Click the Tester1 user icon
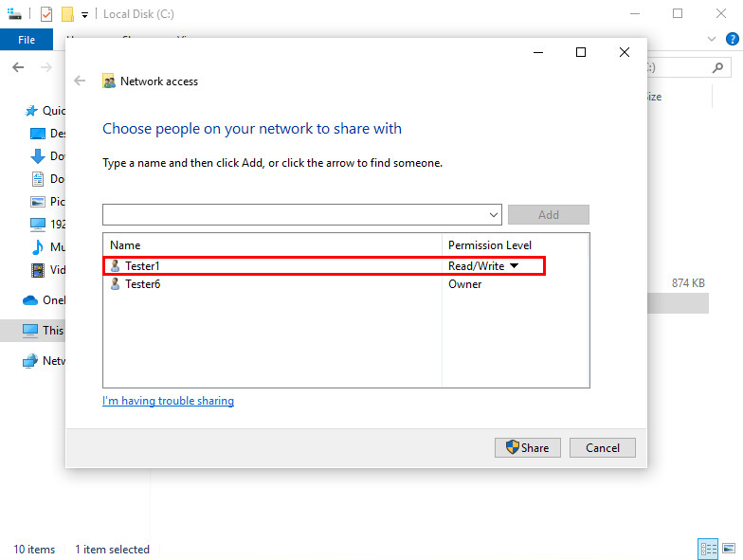 pos(116,266)
